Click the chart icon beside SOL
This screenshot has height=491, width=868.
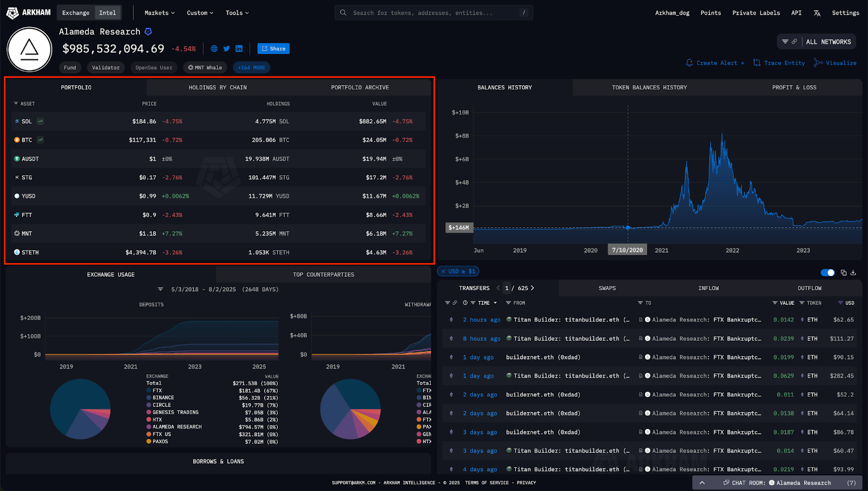[41, 122]
